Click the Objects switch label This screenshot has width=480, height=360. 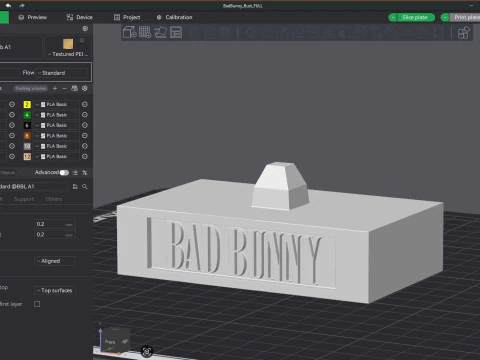[x=7, y=172]
